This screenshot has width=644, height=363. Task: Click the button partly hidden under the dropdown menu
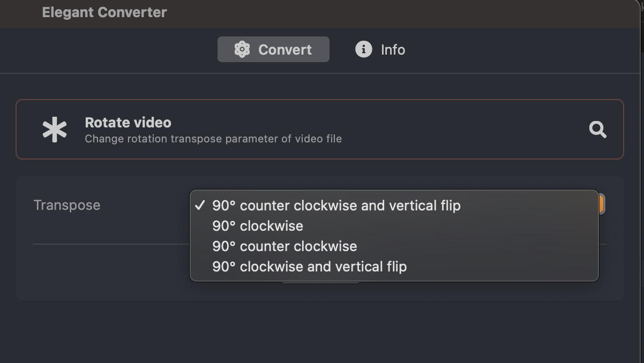[x=320, y=282]
